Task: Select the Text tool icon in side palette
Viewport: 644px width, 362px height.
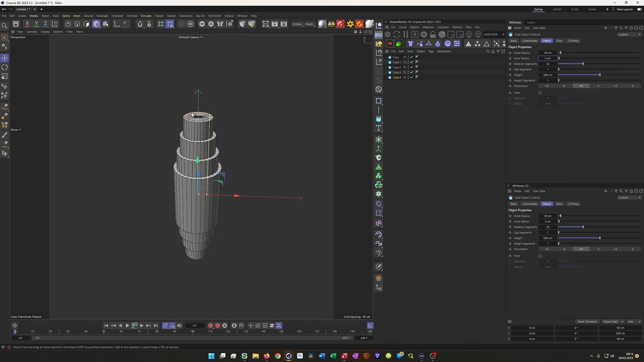Action: click(379, 128)
